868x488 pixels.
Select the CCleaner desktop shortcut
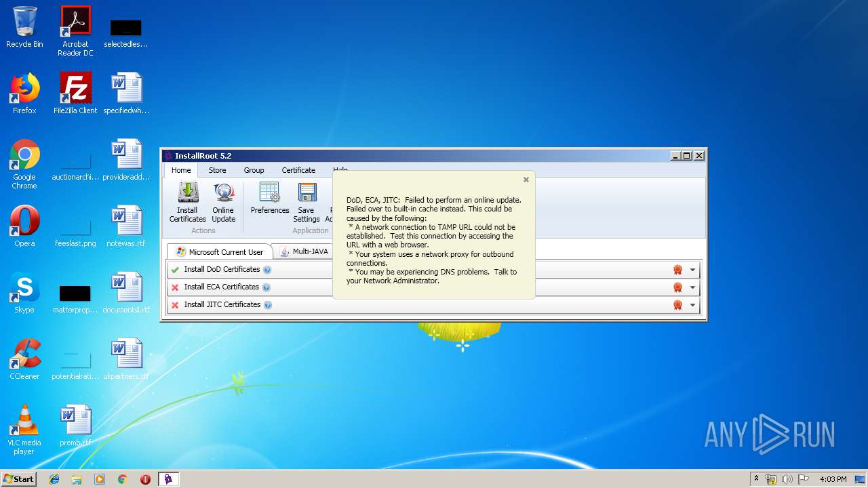tap(24, 359)
